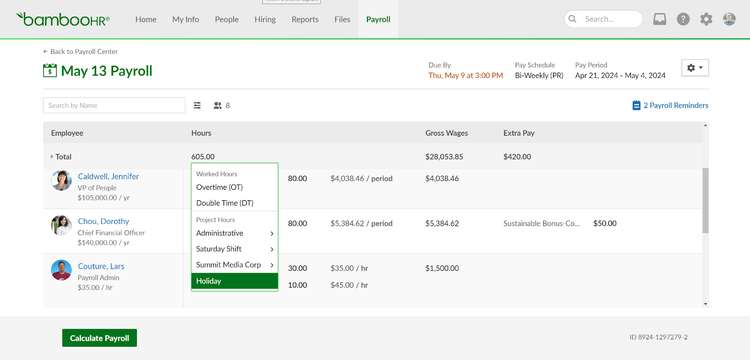The image size is (750, 360).
Task: Open the payroll gear dropdown button
Action: tap(695, 68)
